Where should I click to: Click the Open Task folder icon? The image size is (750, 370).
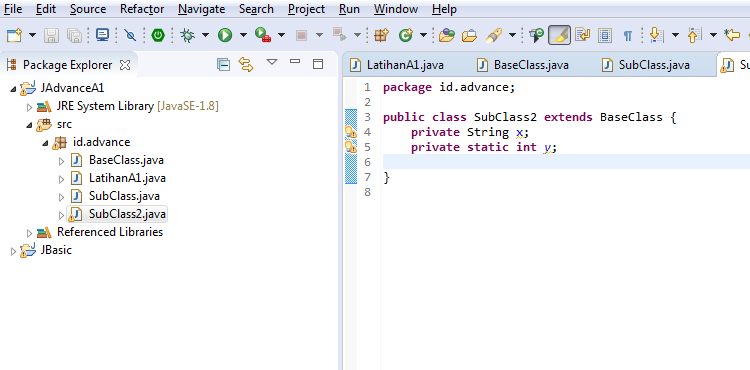tap(470, 35)
